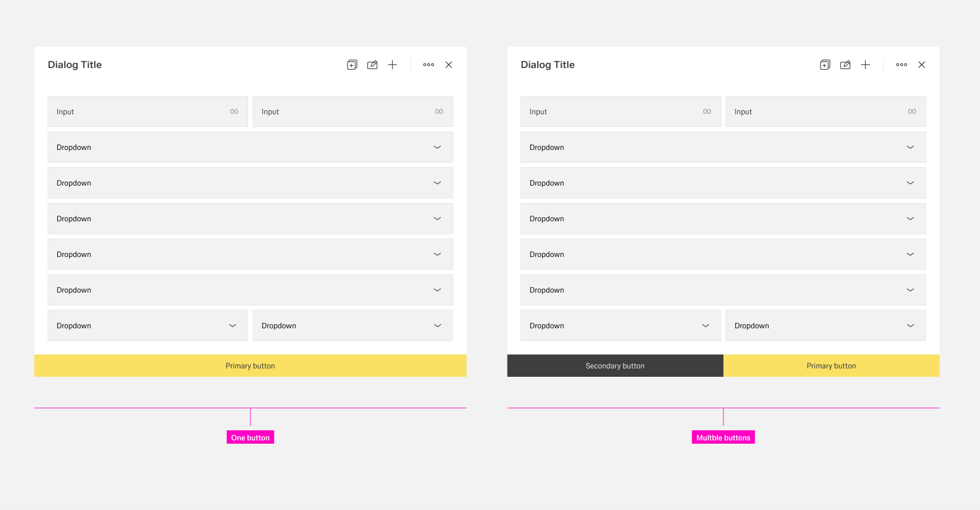This screenshot has height=510, width=980.
Task: Click the plus icon in the right dialog header
Action: click(865, 65)
